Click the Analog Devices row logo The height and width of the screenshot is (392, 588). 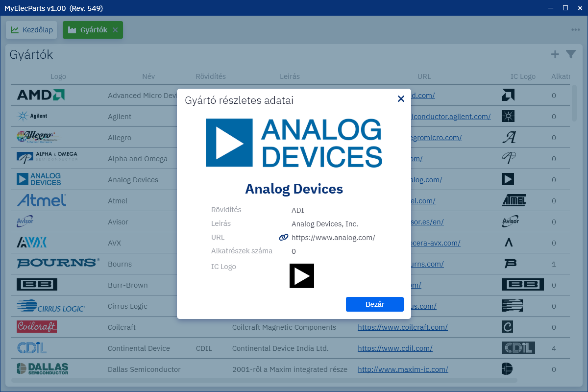[x=39, y=179]
